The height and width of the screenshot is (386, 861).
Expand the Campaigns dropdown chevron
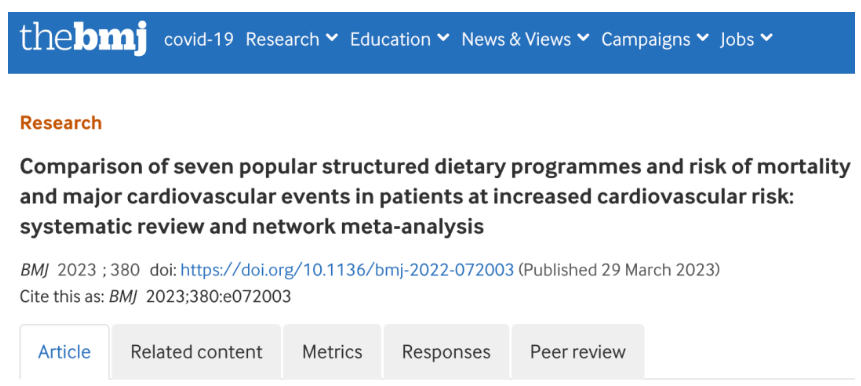(702, 38)
